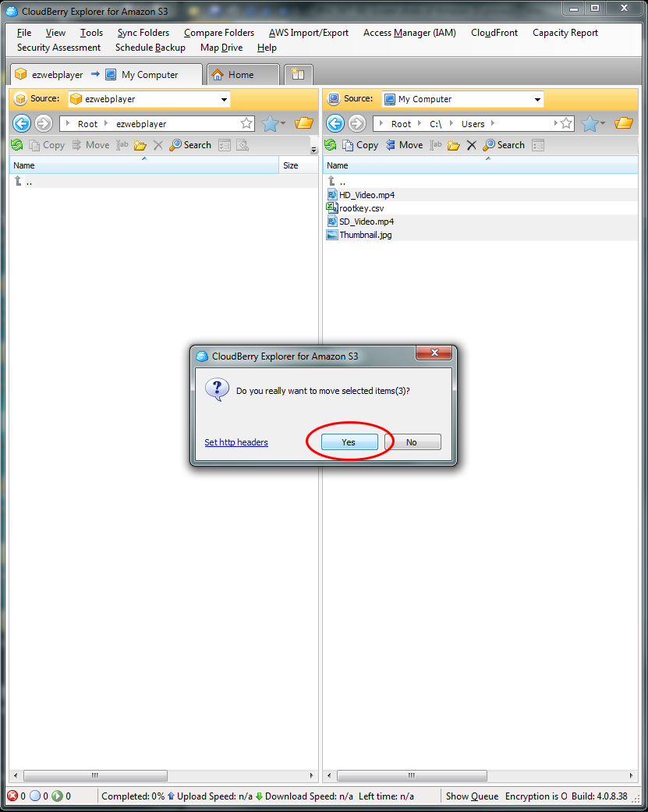Bookmark the ezwebplayer path with the star outline
This screenshot has width=648, height=812.
point(247,124)
